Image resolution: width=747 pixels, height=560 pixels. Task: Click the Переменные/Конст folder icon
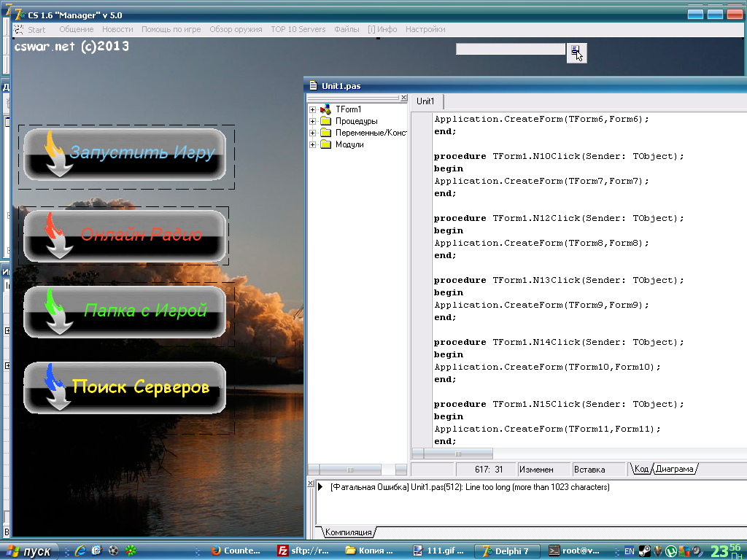point(326,133)
